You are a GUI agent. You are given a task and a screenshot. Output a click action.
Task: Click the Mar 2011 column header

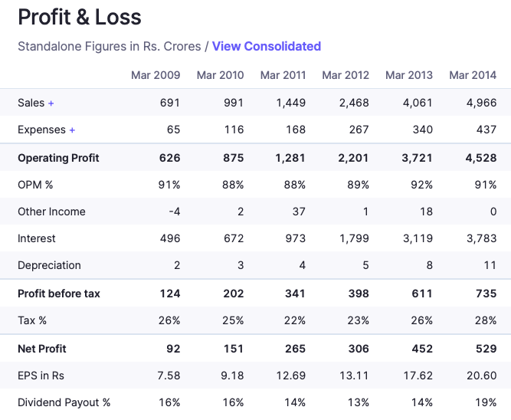coord(283,75)
